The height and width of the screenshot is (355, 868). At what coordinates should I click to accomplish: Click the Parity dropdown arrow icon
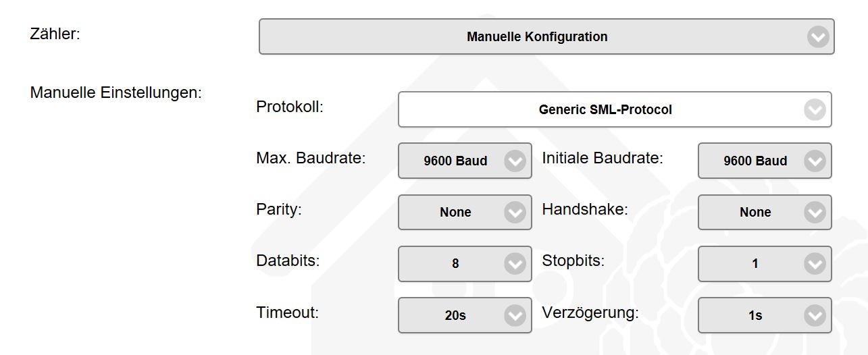(x=515, y=213)
